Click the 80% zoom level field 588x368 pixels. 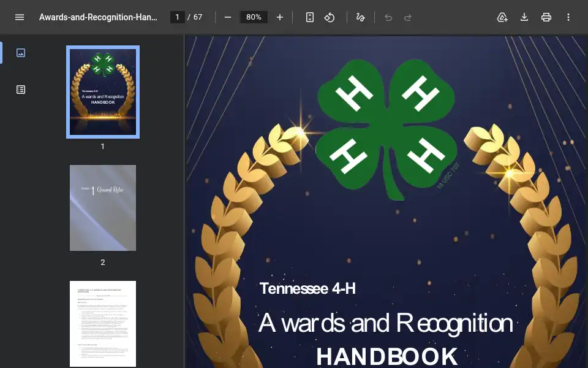254,17
